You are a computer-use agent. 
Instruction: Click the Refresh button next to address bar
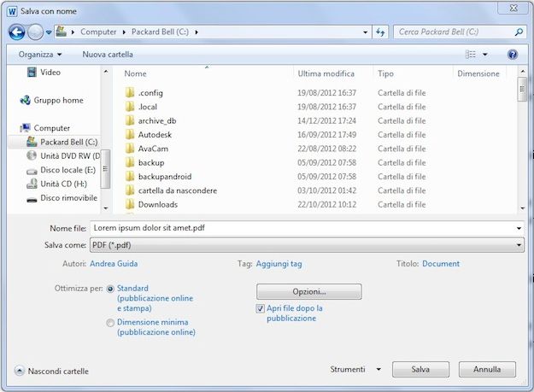(380, 32)
